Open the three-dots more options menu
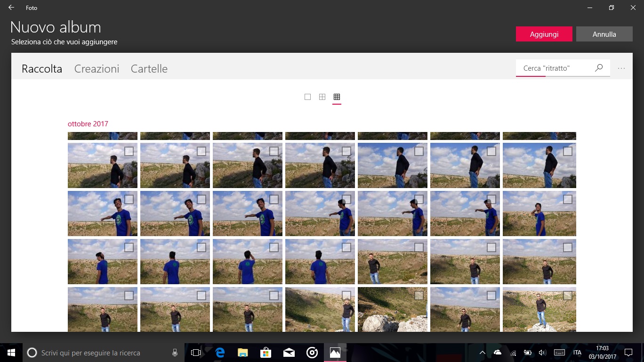Screen dimensions: 644x362 coord(621,68)
